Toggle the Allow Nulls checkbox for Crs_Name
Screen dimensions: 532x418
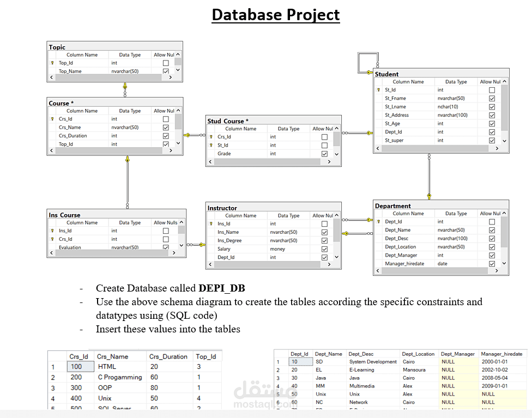pos(165,127)
